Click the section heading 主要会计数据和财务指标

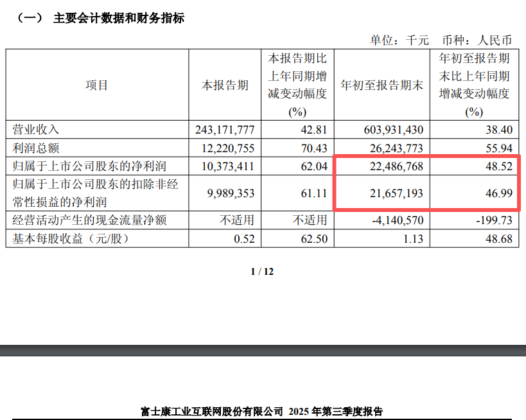119,18
